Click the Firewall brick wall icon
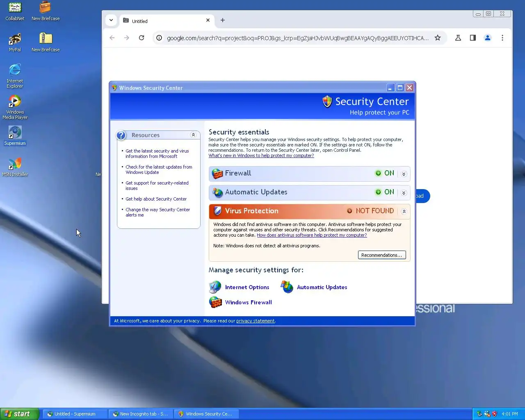Image resolution: width=525 pixels, height=420 pixels. point(217,173)
